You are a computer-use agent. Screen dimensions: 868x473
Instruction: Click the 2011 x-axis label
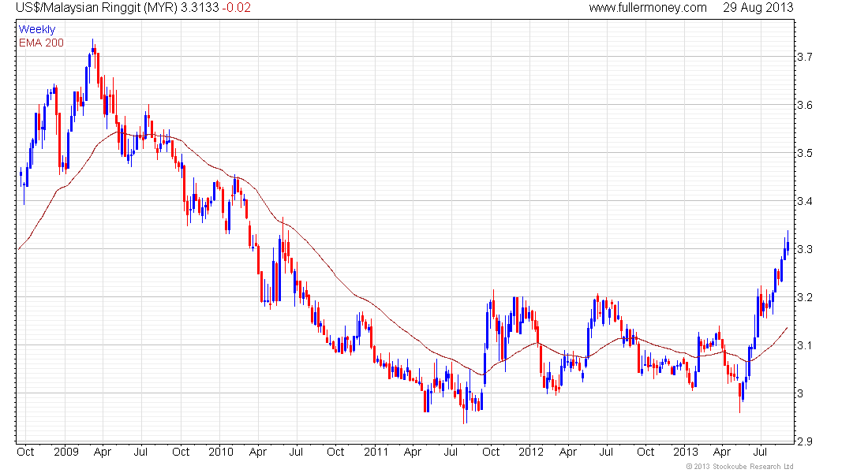coord(376,452)
